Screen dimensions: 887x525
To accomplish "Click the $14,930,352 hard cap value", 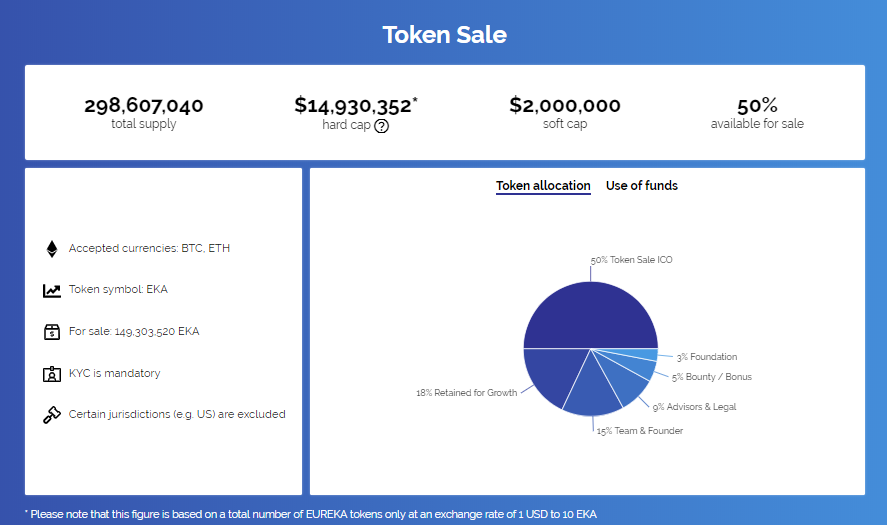I will click(x=352, y=105).
